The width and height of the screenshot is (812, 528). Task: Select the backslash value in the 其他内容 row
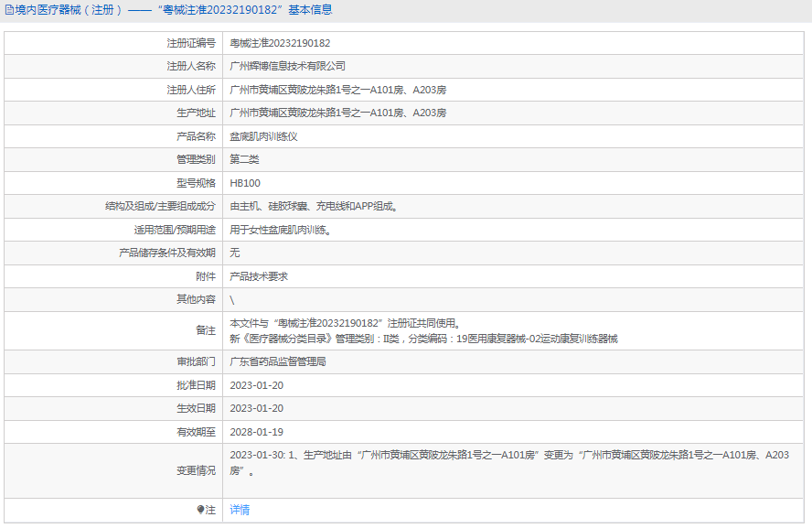point(232,300)
